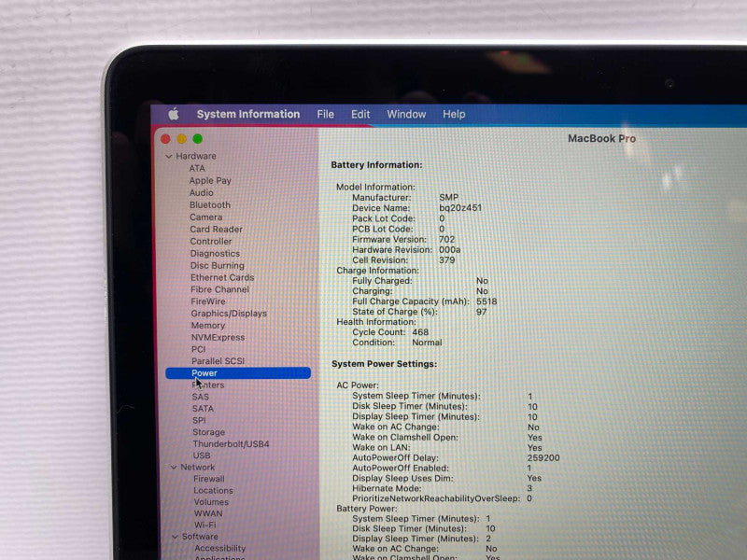Select ATA in the sidebar
The height and width of the screenshot is (560, 747).
pos(197,168)
